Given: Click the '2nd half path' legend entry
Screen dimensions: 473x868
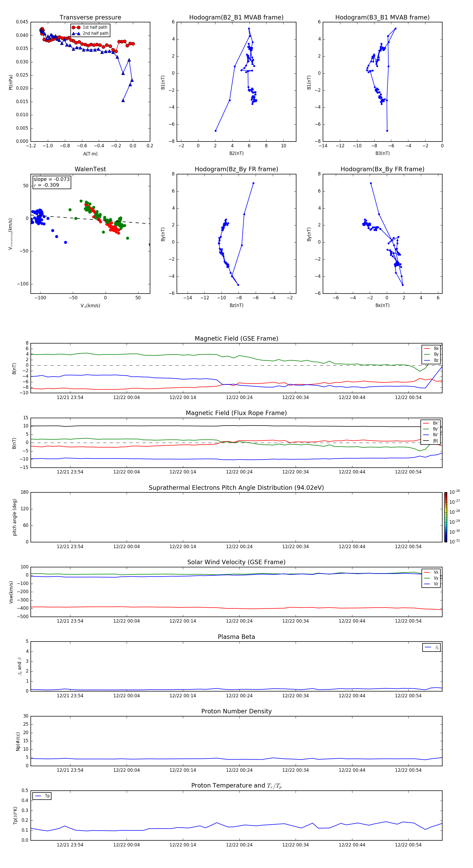Looking at the screenshot, I should tap(91, 33).
